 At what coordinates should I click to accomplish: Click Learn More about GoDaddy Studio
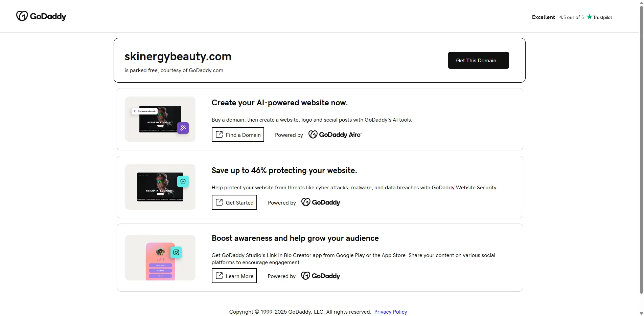234,276
